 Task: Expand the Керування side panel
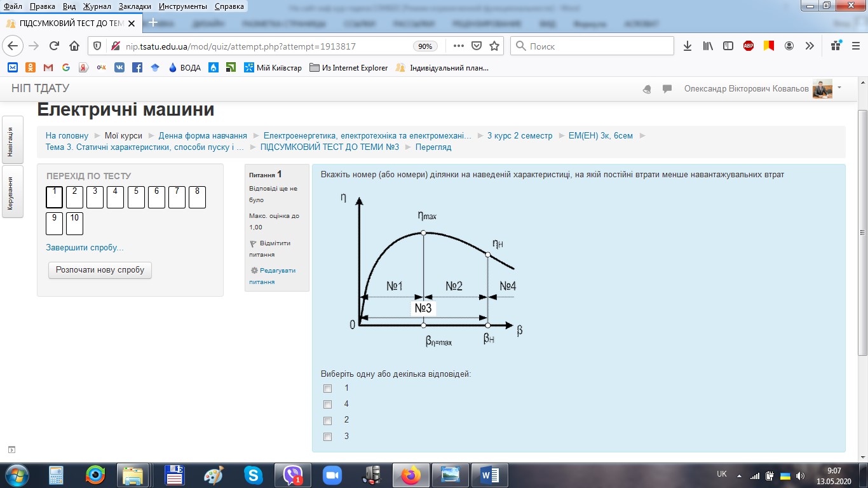[x=12, y=192]
